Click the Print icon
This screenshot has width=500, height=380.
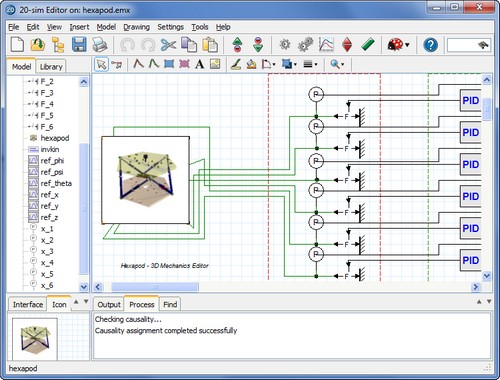(x=100, y=44)
